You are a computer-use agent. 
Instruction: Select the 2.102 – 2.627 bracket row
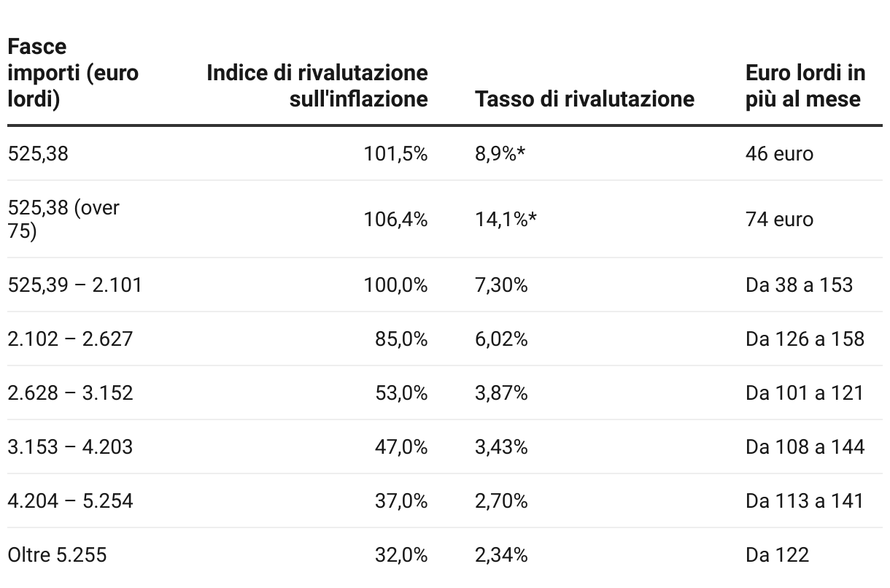(445, 339)
